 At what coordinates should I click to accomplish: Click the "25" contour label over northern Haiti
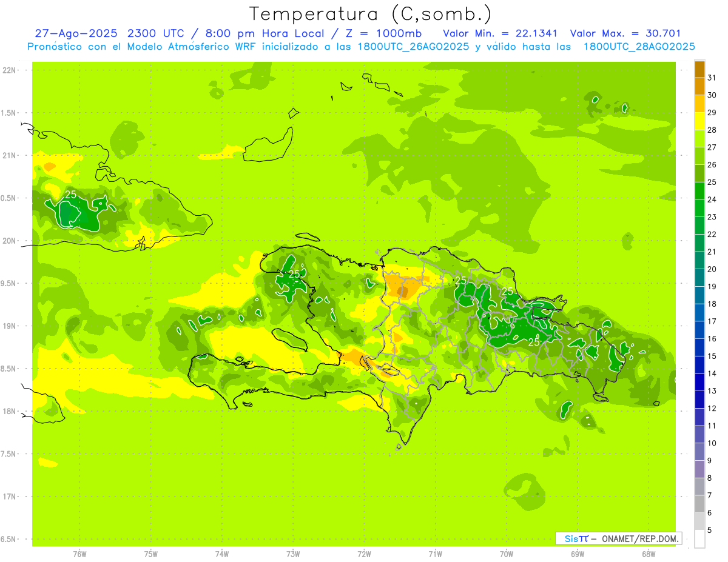click(x=294, y=274)
